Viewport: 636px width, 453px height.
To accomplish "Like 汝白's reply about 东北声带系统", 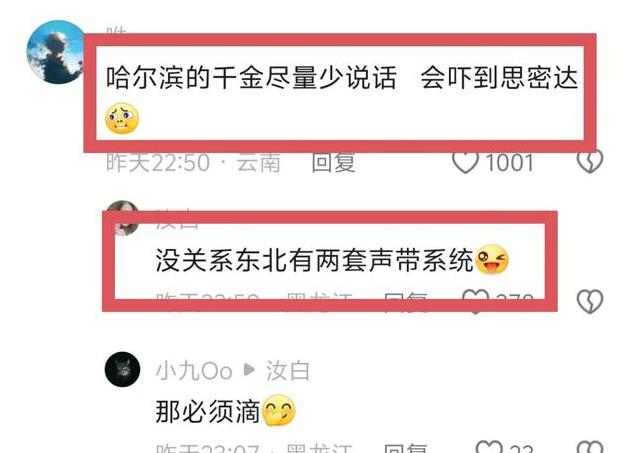I will (x=475, y=301).
